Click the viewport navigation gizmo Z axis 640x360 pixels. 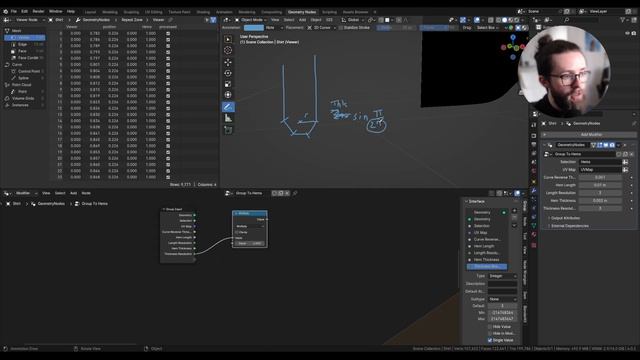coord(513,37)
